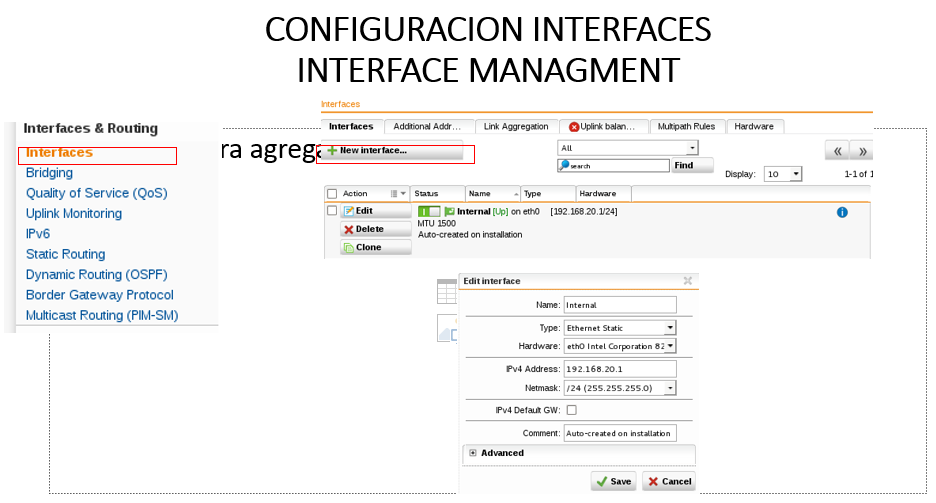Click the green status toggle for Internal interface
Image resolution: width=936 pixels, height=503 pixels.
tap(429, 212)
